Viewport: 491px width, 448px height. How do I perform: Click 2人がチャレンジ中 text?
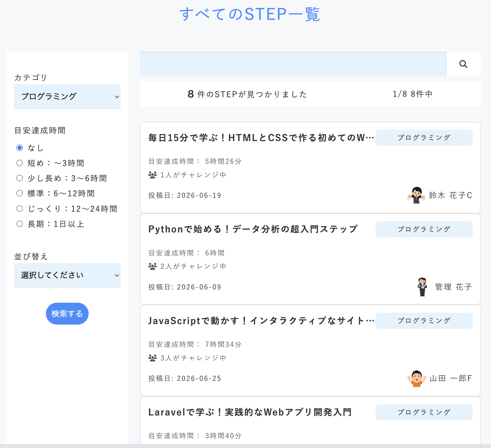pyautogui.click(x=193, y=266)
